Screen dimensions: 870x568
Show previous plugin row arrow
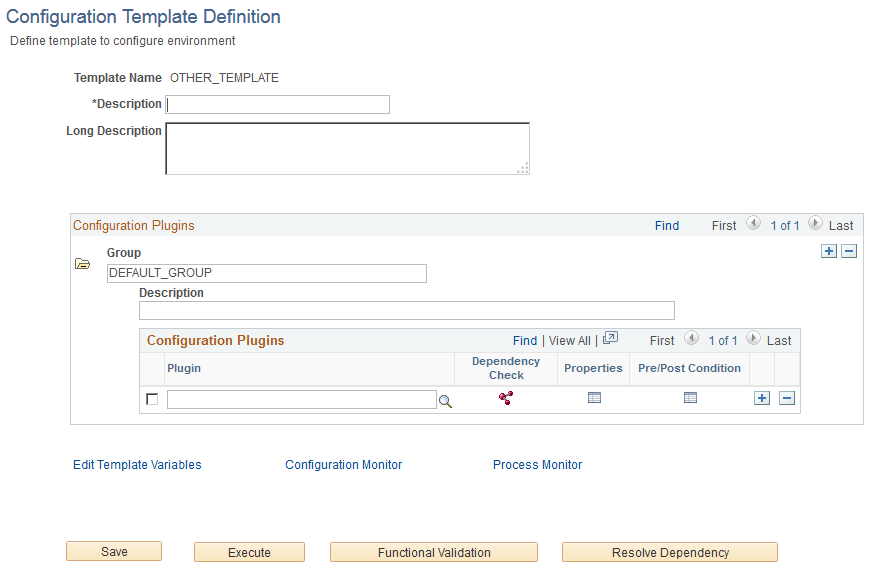[x=691, y=338]
